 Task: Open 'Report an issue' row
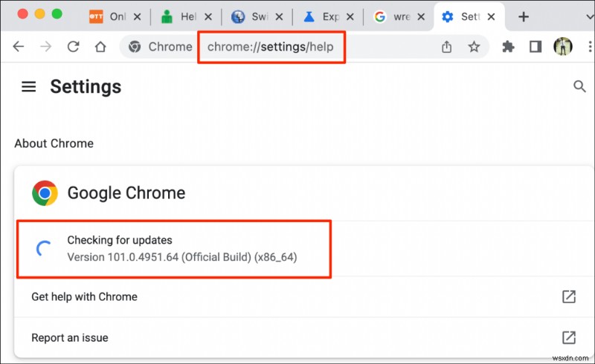(303, 337)
